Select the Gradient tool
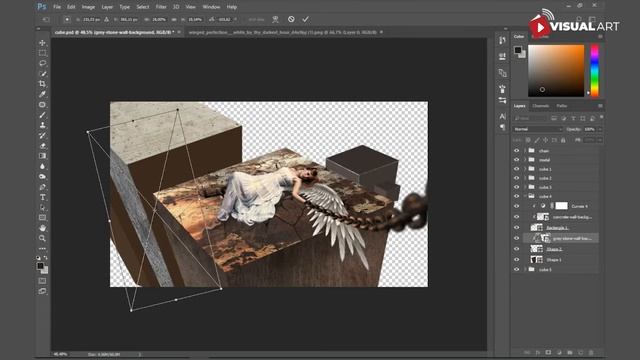 click(42, 156)
